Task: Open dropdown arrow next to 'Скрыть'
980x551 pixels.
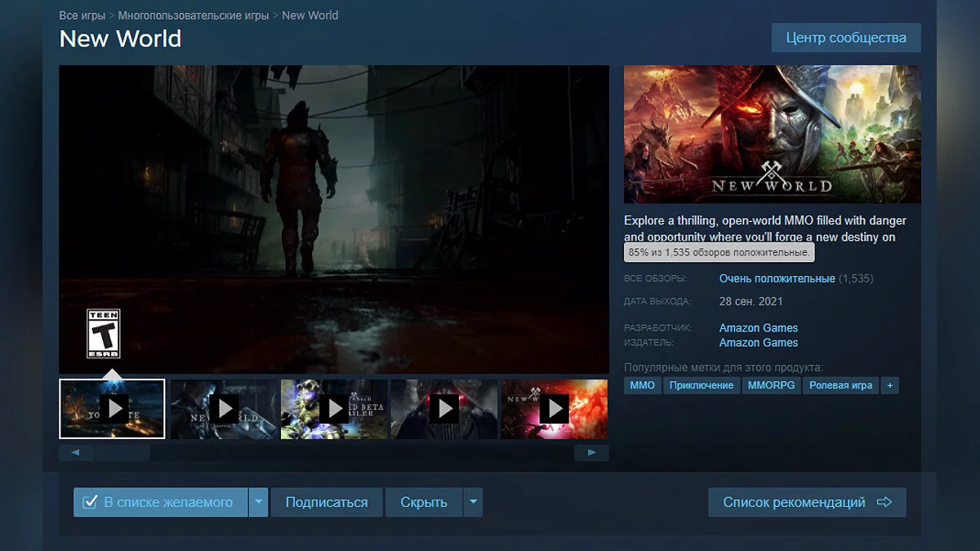Action: coord(473,502)
